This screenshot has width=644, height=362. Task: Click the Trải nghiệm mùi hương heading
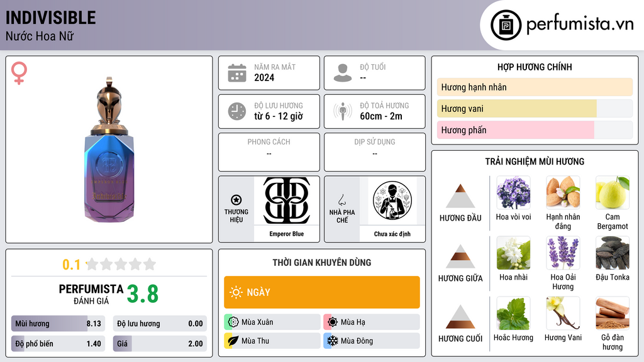click(535, 162)
